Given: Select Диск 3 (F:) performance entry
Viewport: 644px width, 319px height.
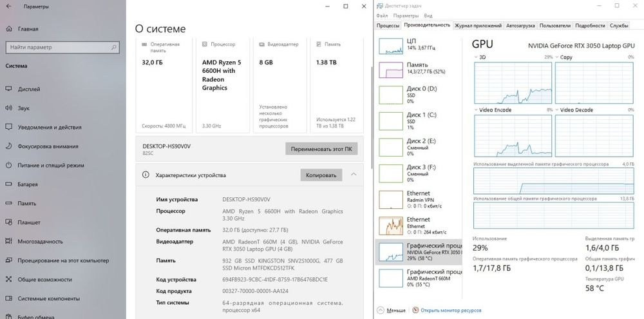Looking at the screenshot, I should (418, 173).
